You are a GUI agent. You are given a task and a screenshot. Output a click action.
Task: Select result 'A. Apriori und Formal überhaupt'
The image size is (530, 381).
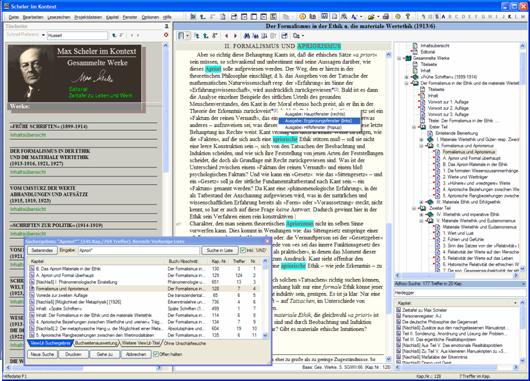(144, 276)
